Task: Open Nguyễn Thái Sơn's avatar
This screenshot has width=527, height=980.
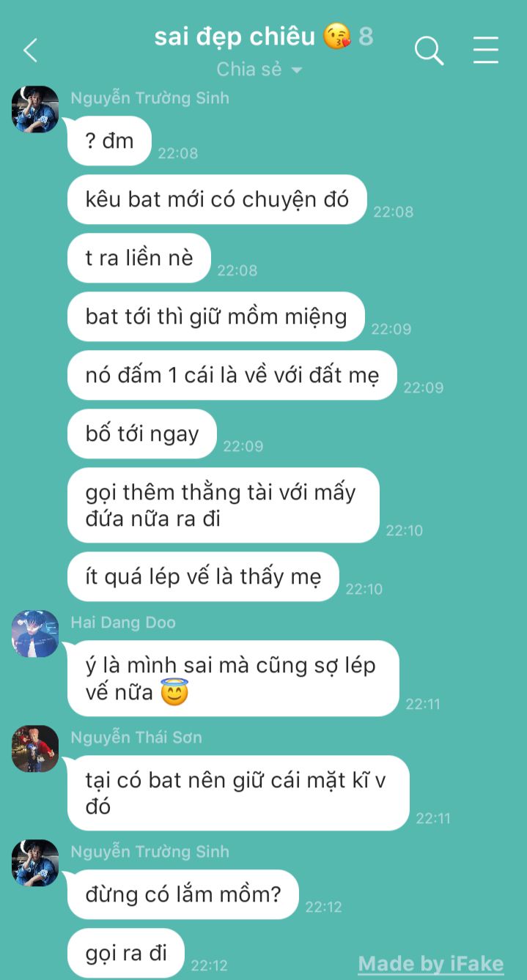Action: [x=35, y=749]
